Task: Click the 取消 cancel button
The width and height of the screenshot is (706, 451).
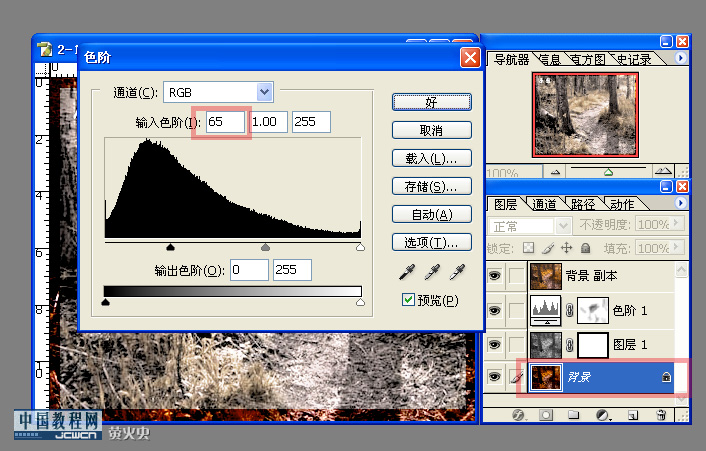Action: pyautogui.click(x=432, y=131)
